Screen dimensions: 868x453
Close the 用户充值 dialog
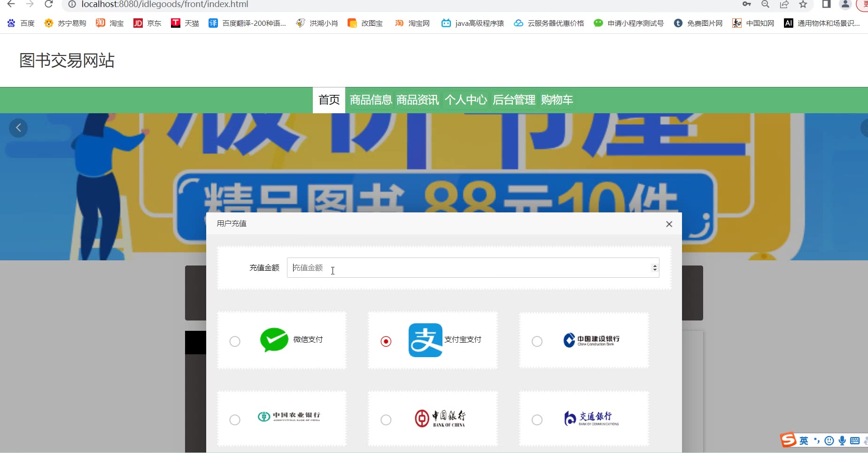click(x=669, y=224)
